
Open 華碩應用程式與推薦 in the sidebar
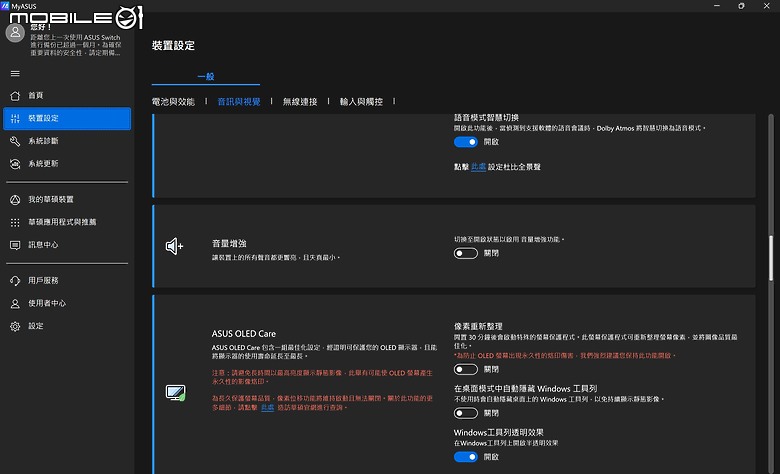tap(67, 222)
